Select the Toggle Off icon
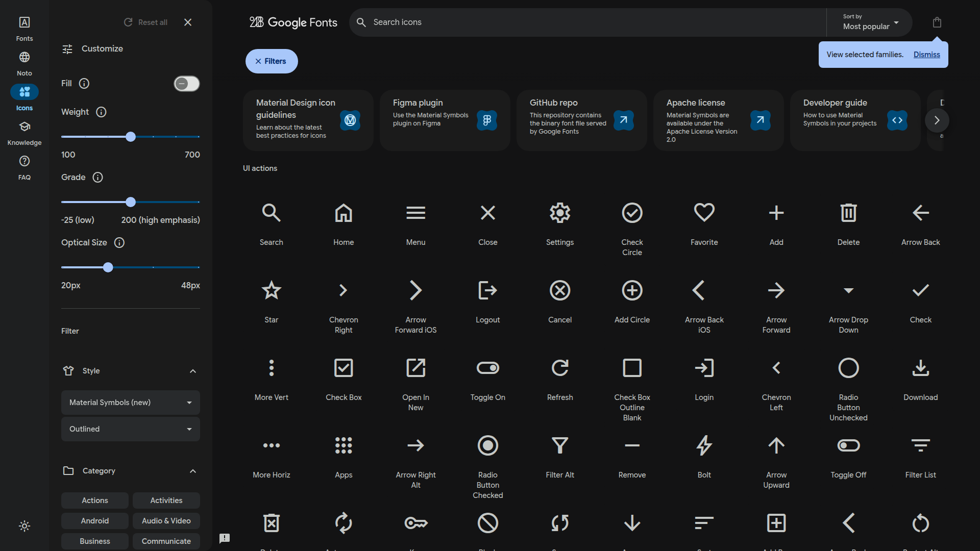 [x=848, y=445]
